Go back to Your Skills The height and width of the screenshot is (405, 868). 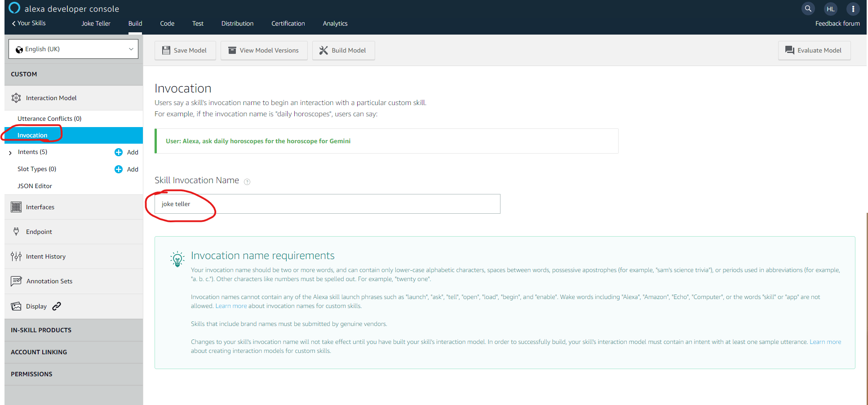point(29,23)
